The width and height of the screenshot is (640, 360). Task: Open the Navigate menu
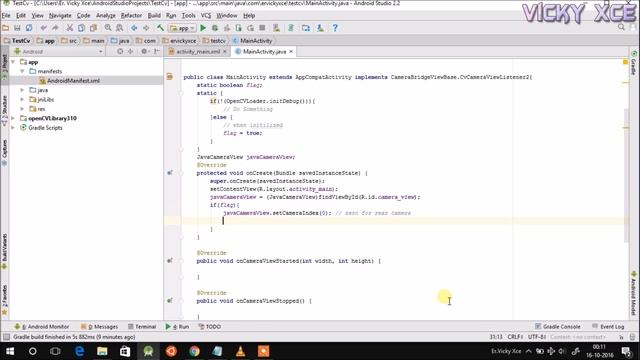point(60,16)
